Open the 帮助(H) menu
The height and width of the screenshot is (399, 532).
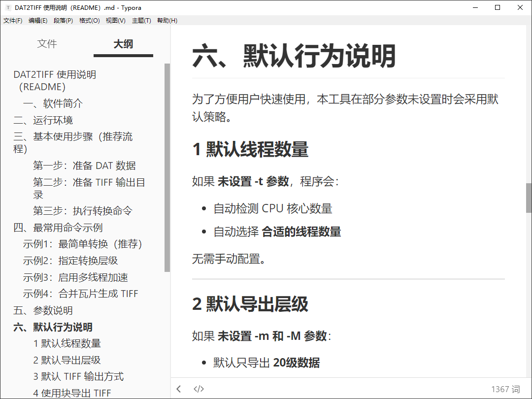[167, 21]
